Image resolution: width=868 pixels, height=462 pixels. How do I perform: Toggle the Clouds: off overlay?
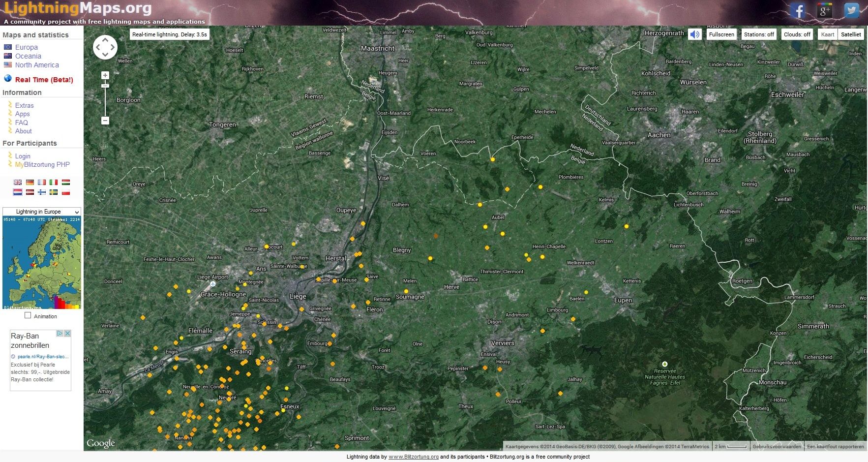point(797,34)
